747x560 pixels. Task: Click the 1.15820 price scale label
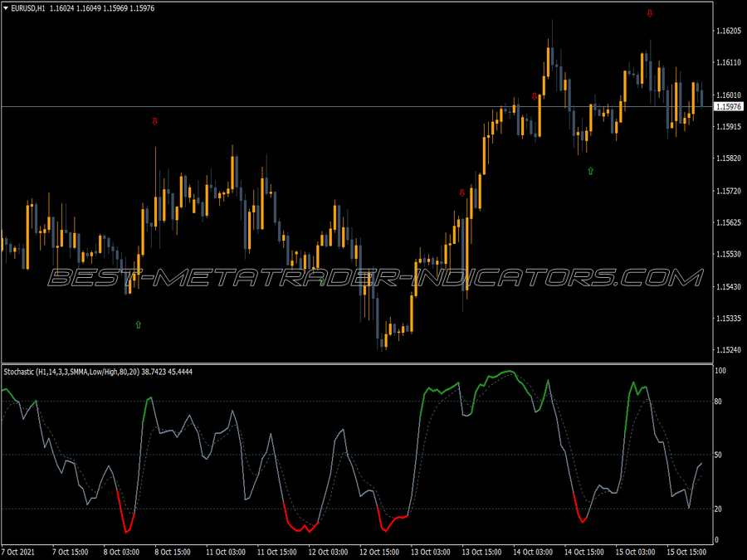click(x=729, y=158)
